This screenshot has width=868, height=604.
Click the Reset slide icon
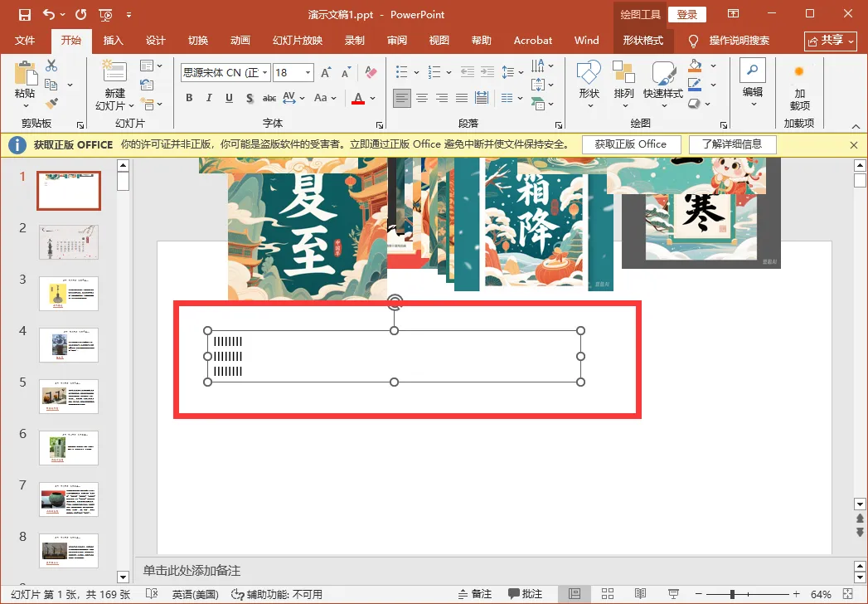pos(147,85)
